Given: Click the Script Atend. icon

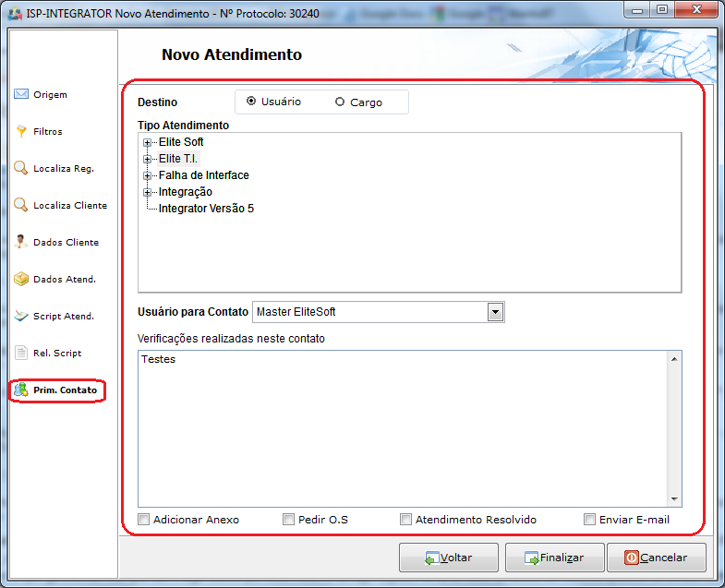Looking at the screenshot, I should (21, 316).
